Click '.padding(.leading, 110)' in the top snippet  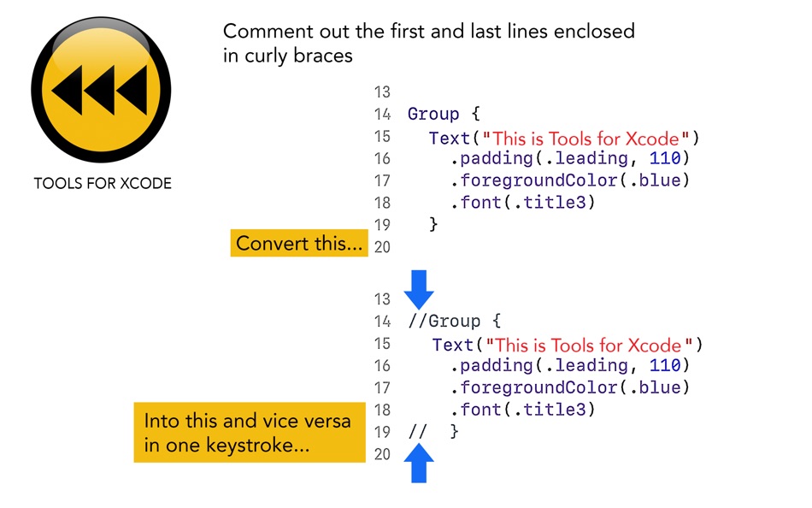tap(569, 158)
